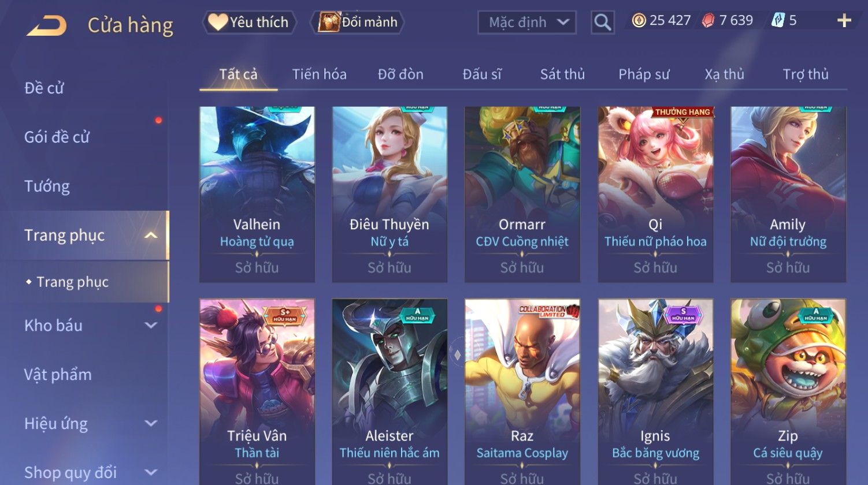Open Yêu thích heart favorites
868x485 pixels.
[x=249, y=22]
